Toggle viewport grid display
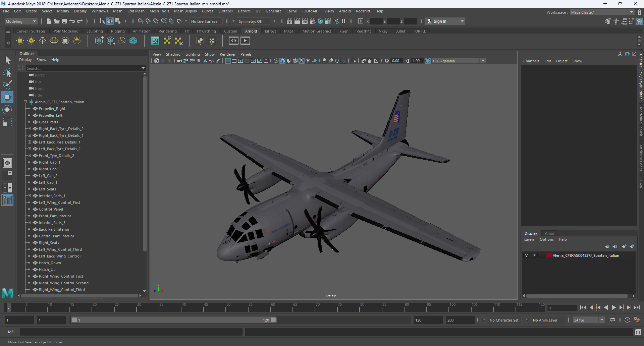Screen dimensions: 644x346 pos(228,61)
